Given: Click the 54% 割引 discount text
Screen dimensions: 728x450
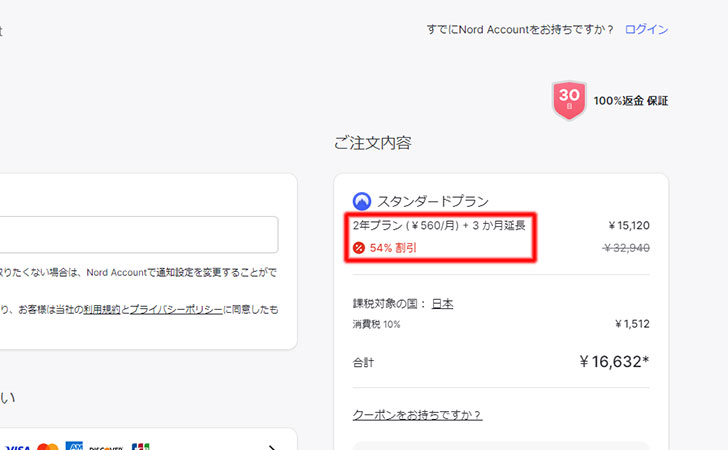Looking at the screenshot, I should (393, 248).
